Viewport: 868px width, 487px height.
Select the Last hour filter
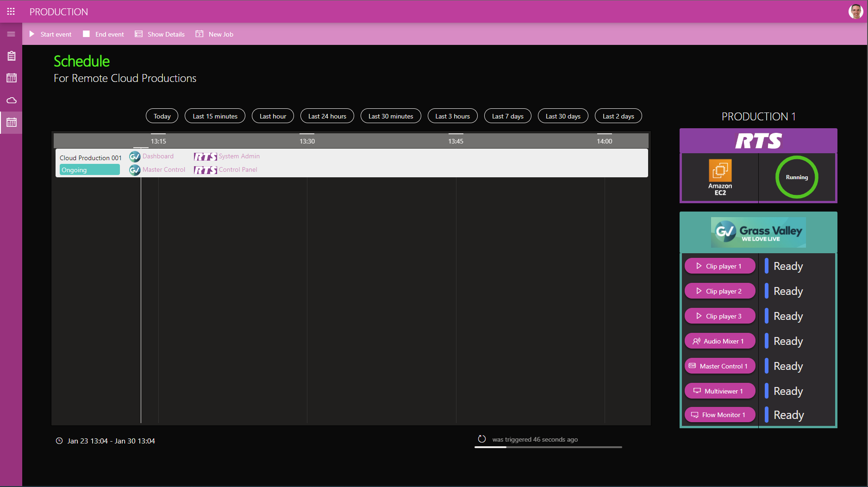click(x=273, y=116)
